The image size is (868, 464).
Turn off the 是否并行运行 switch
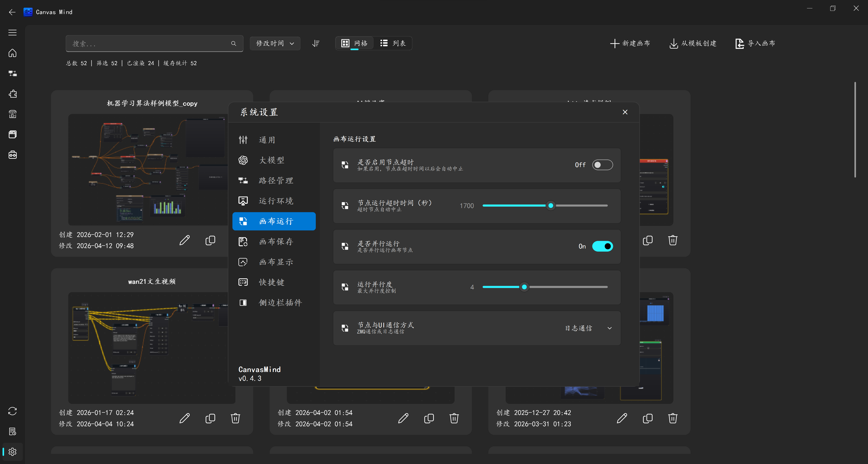(x=602, y=246)
